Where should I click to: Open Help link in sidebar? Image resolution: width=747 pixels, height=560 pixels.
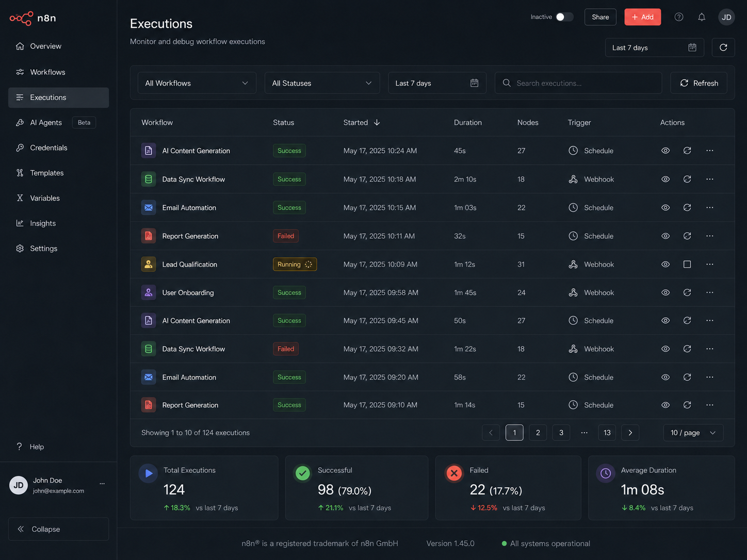30,447
